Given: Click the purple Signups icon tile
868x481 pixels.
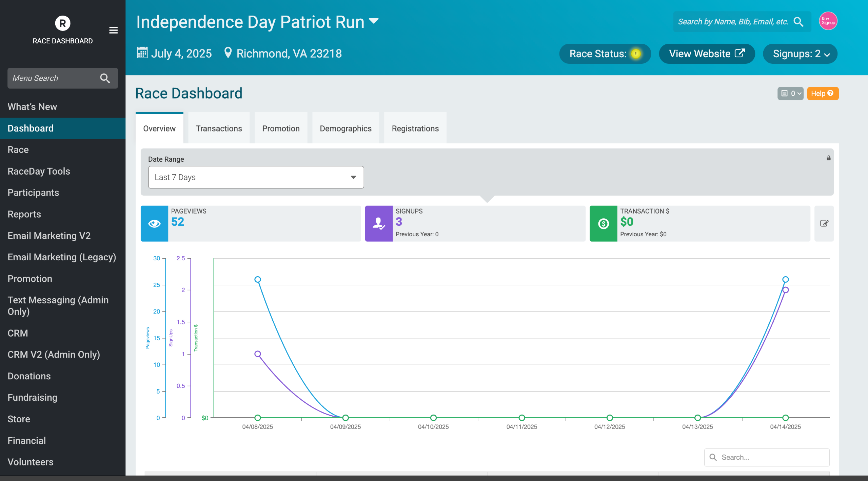Looking at the screenshot, I should [379, 223].
